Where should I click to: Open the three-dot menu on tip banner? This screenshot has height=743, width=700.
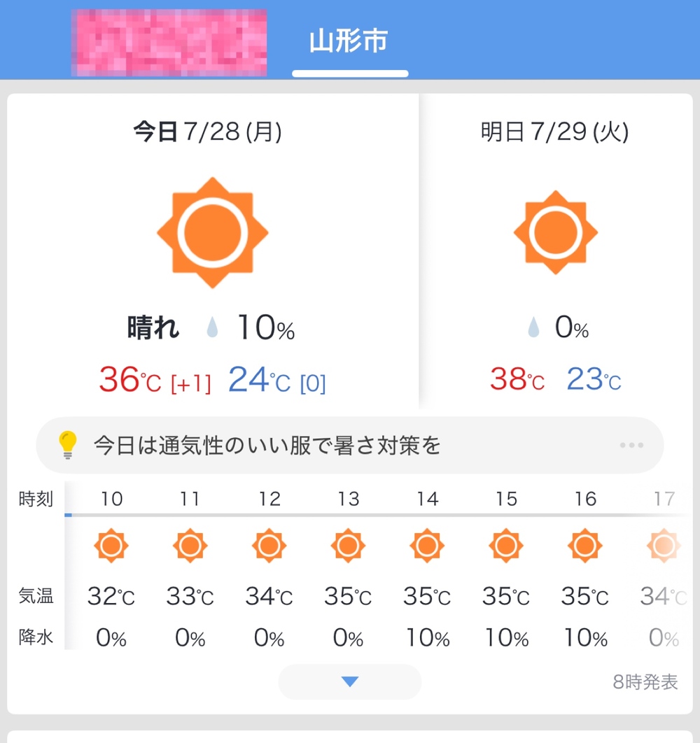pyautogui.click(x=631, y=445)
